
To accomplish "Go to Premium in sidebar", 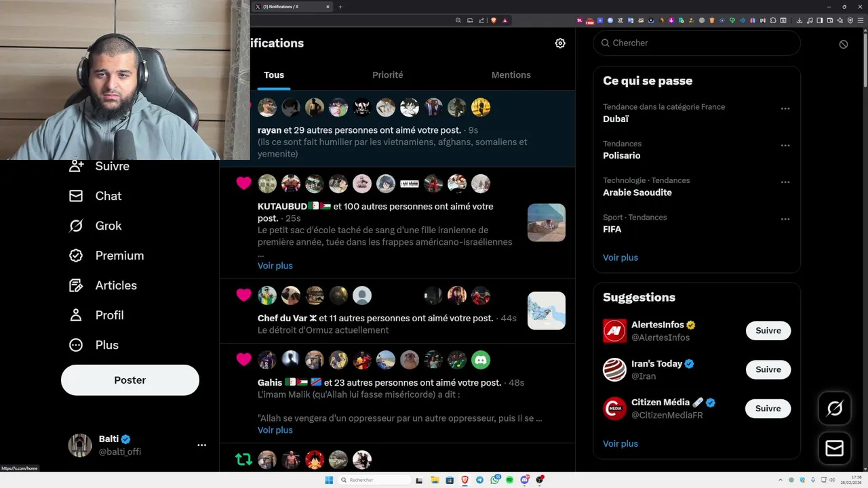I will [x=106, y=256].
